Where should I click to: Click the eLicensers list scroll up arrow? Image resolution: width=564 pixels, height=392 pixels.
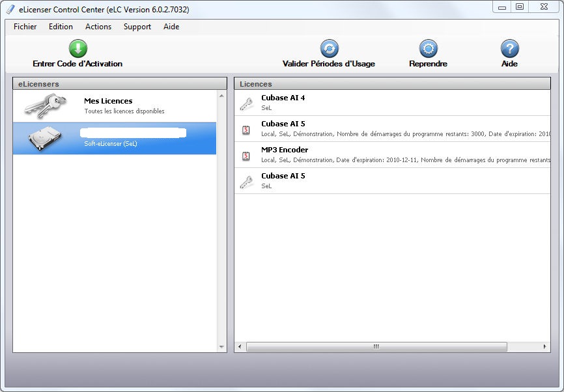[x=221, y=96]
